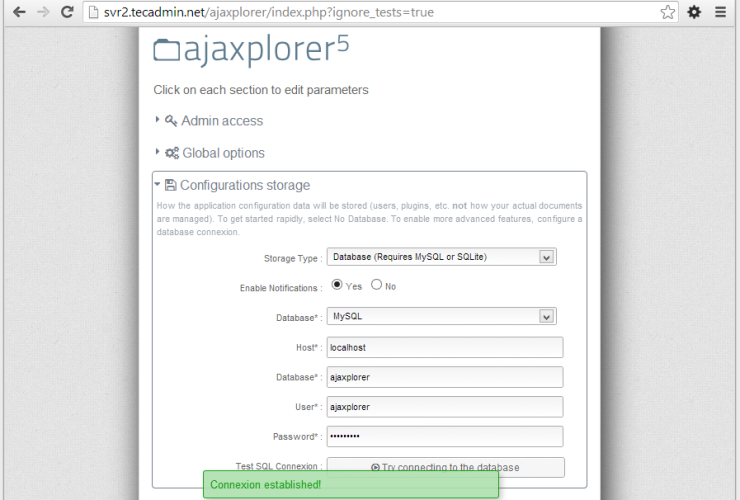The width and height of the screenshot is (740, 500).
Task: Click Try connecting to the database button
Action: tap(445, 467)
